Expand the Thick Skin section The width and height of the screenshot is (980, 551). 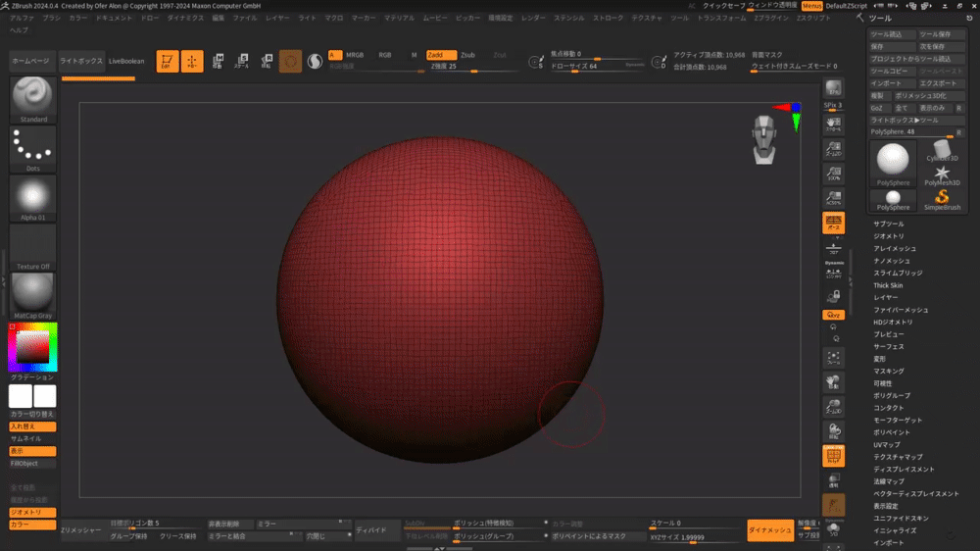pyautogui.click(x=888, y=285)
